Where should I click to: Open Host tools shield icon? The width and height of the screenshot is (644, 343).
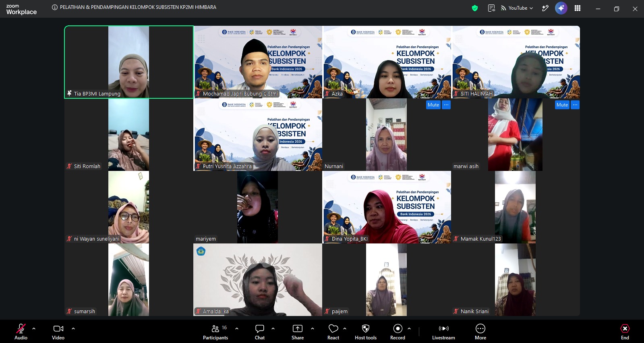pos(366,332)
